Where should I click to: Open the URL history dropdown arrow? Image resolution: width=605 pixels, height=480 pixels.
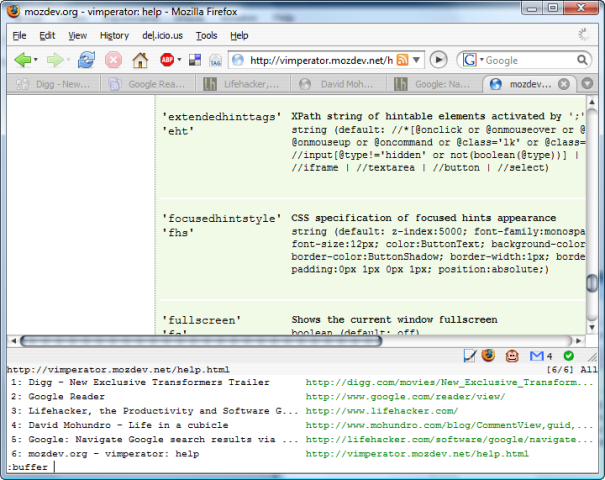[416, 60]
